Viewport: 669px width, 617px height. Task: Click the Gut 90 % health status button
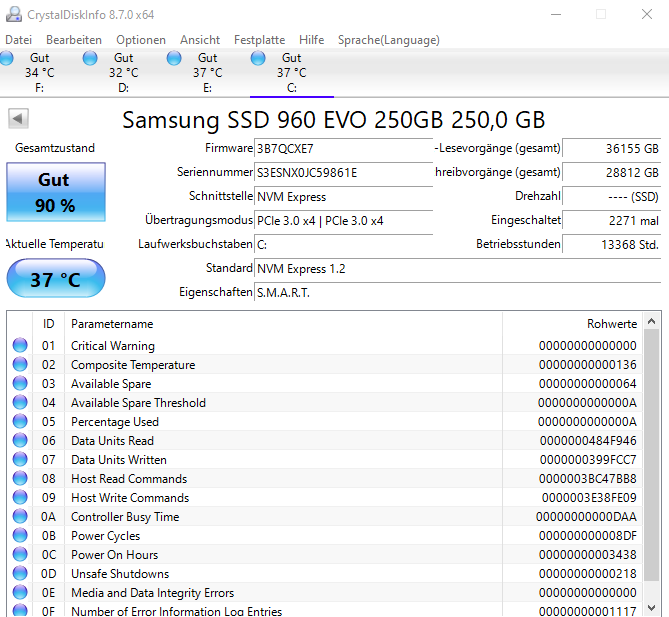pyautogui.click(x=56, y=192)
